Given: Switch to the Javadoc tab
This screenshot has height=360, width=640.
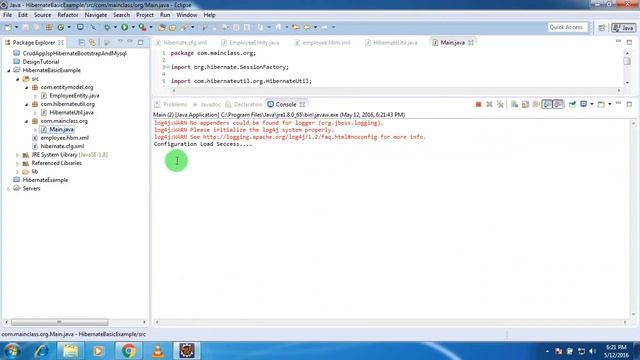Looking at the screenshot, I should click(206, 104).
